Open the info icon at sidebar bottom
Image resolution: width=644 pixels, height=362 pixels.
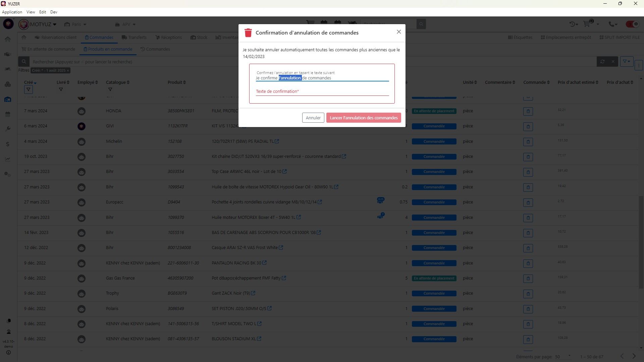(x=8, y=353)
